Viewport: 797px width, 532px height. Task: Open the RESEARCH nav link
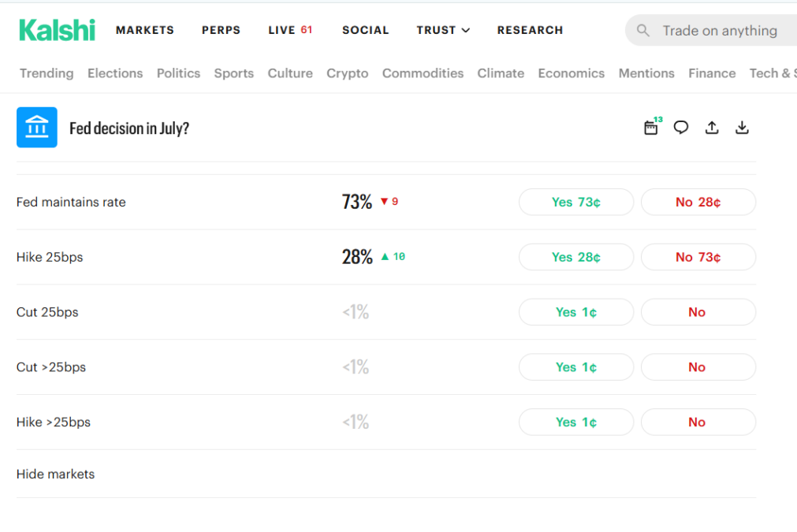[x=530, y=30]
